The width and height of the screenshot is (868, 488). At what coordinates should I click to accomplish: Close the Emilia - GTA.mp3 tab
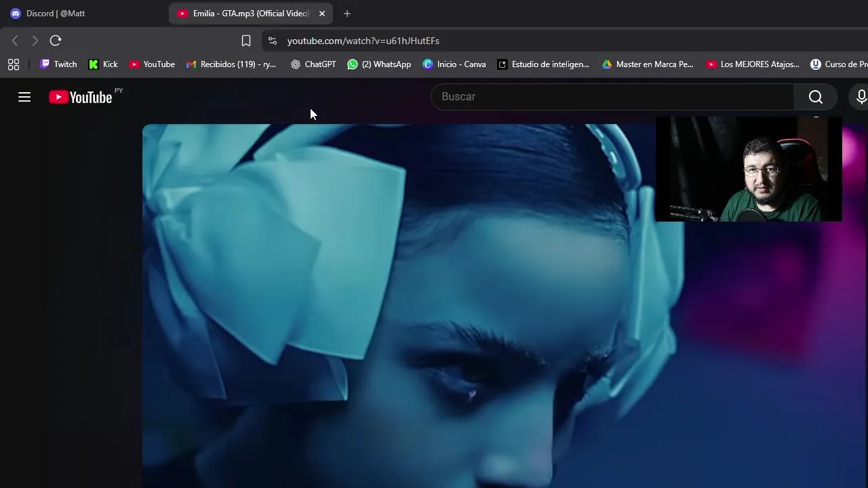tap(322, 14)
